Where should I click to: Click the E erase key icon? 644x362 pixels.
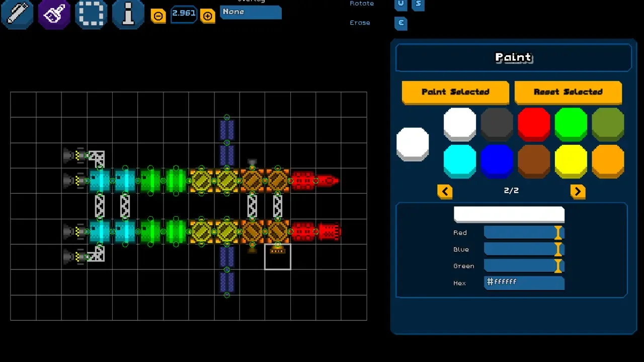(x=401, y=23)
